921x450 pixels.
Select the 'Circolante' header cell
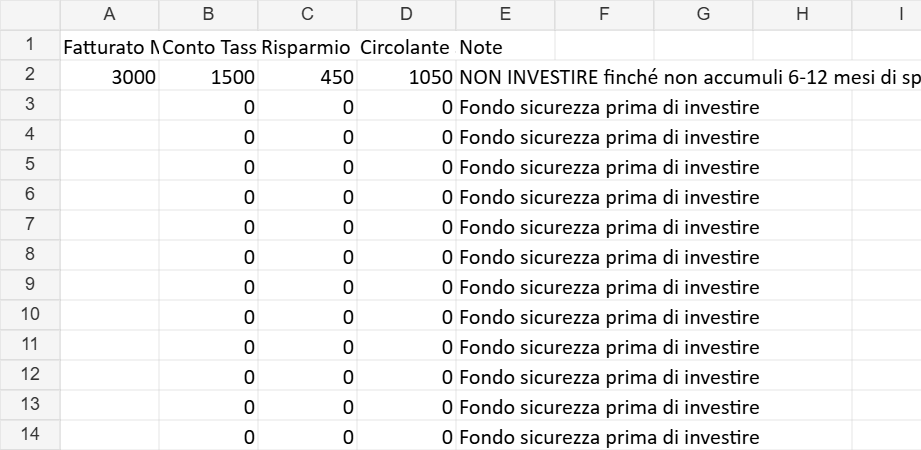[406, 47]
